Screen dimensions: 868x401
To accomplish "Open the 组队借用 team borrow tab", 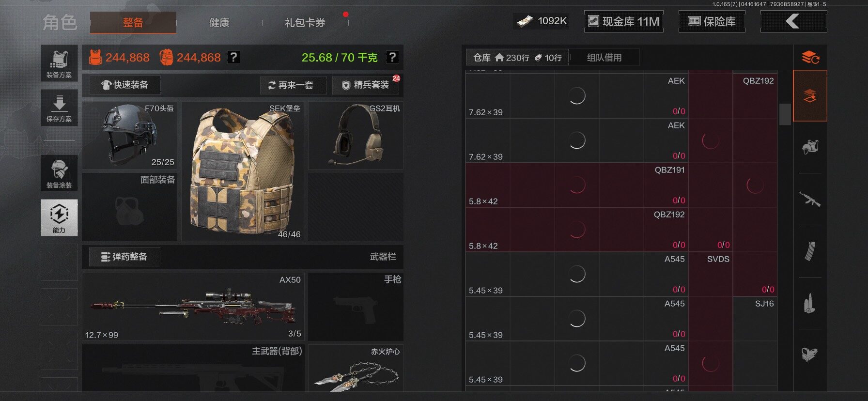I will [604, 58].
